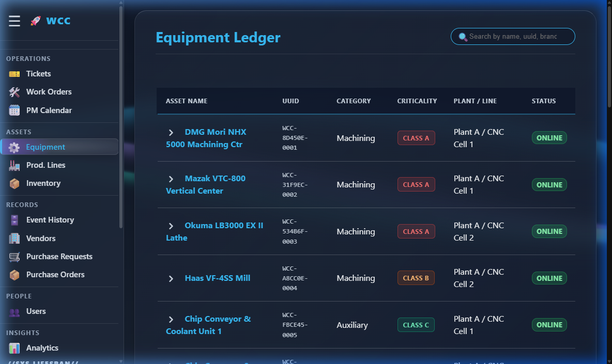
Task: Click Auxiliary category cell
Action: [x=352, y=325]
